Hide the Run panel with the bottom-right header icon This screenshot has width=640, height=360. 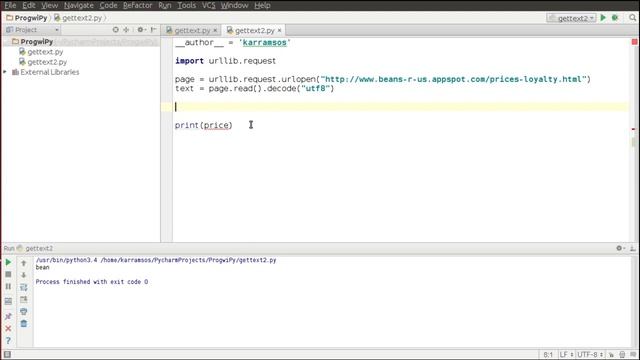click(x=633, y=248)
